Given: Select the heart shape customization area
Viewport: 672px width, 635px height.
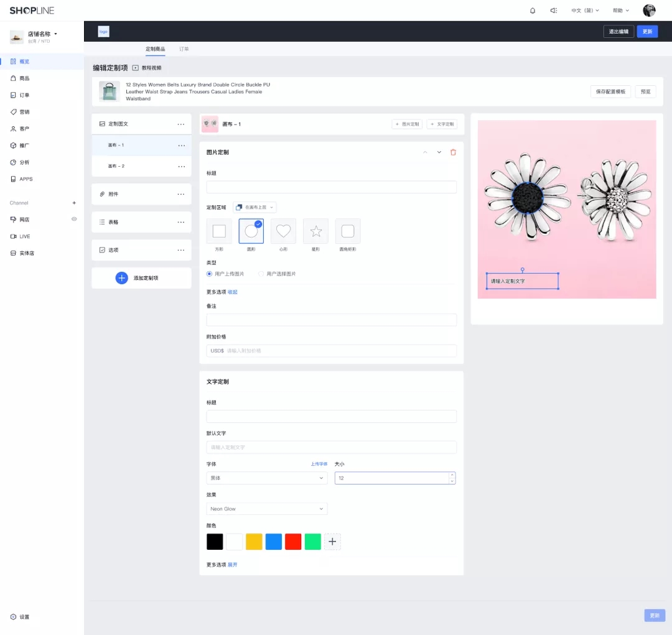Looking at the screenshot, I should (x=283, y=231).
